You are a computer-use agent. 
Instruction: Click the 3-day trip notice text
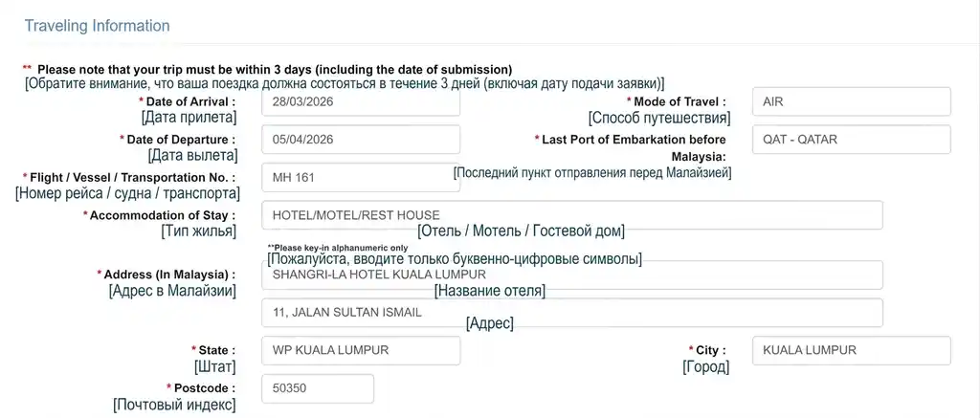click(274, 70)
